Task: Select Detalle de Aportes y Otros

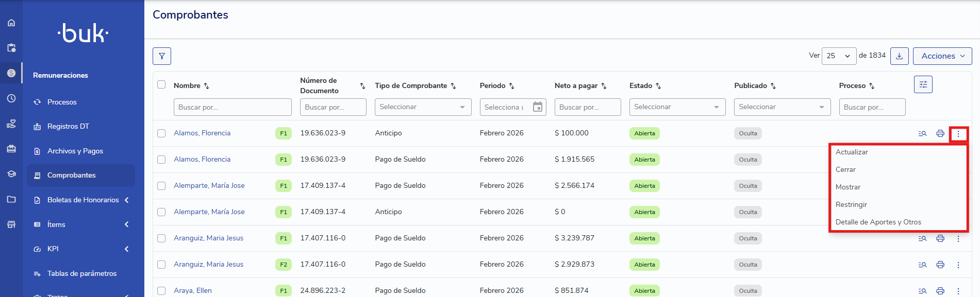Action: (x=878, y=222)
